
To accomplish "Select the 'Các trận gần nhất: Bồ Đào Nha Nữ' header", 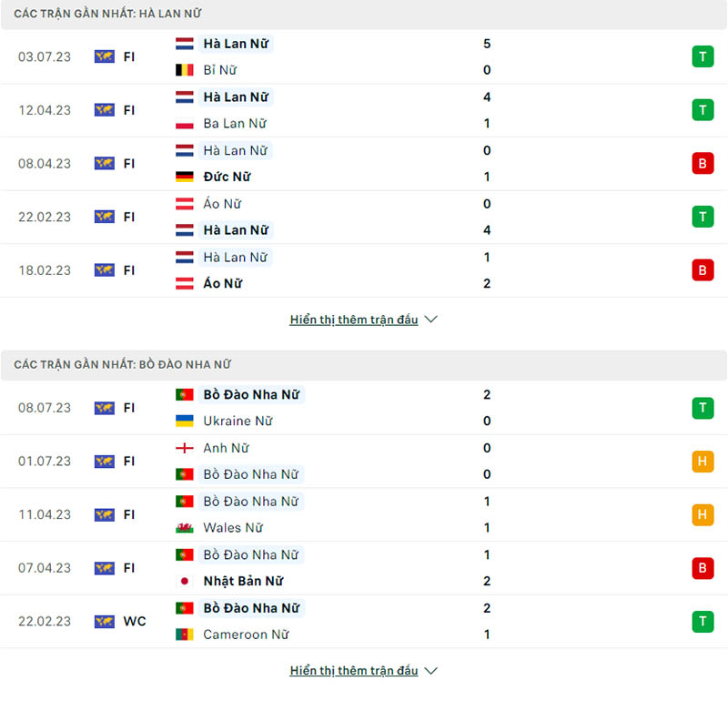I will (x=122, y=364).
